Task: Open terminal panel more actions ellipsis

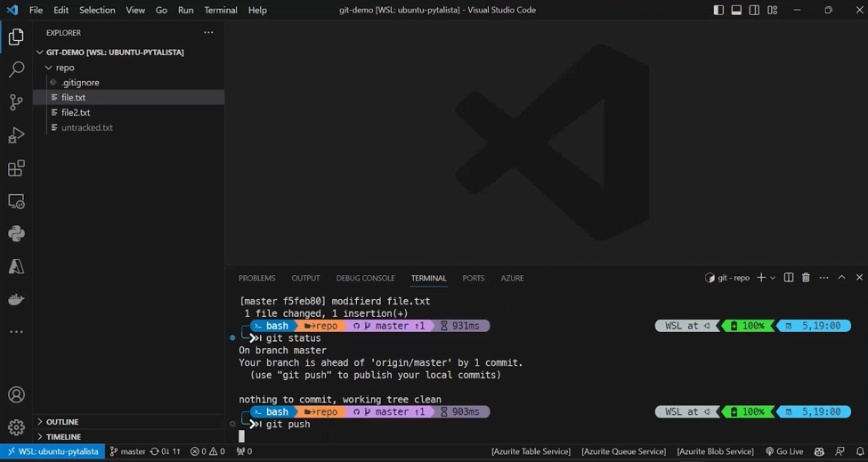Action: click(823, 278)
